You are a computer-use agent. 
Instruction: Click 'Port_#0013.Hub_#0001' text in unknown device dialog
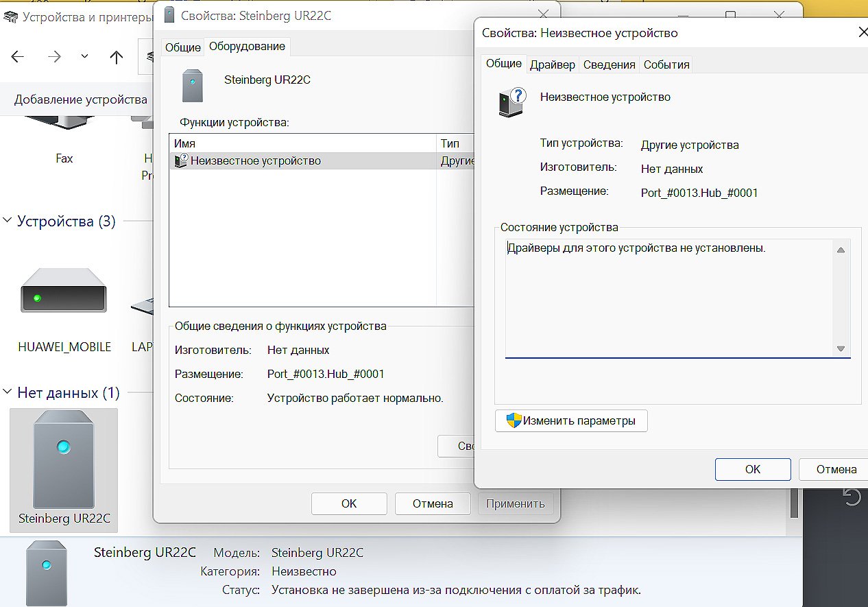tap(699, 193)
